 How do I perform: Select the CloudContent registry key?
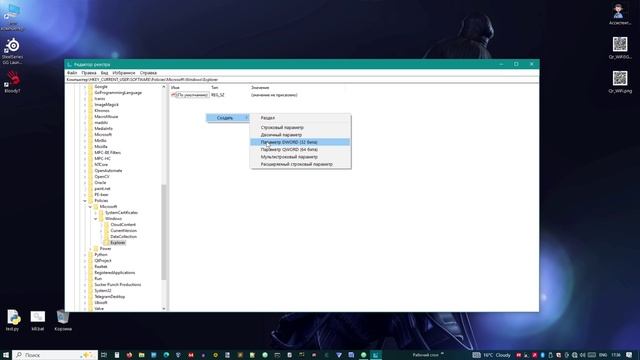pos(123,224)
